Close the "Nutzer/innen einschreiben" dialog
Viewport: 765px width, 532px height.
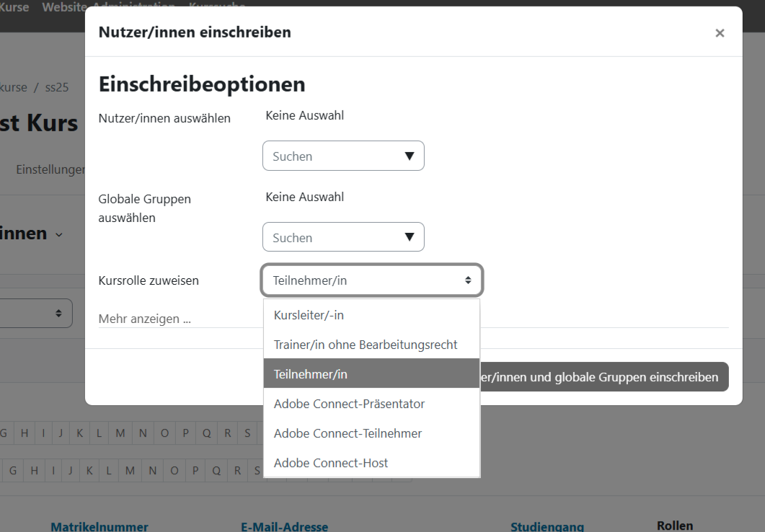coord(719,32)
